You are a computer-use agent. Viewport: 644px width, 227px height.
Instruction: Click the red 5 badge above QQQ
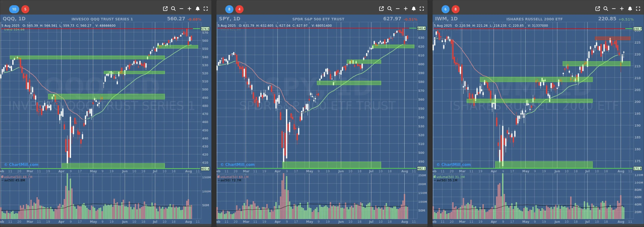coord(25,9)
